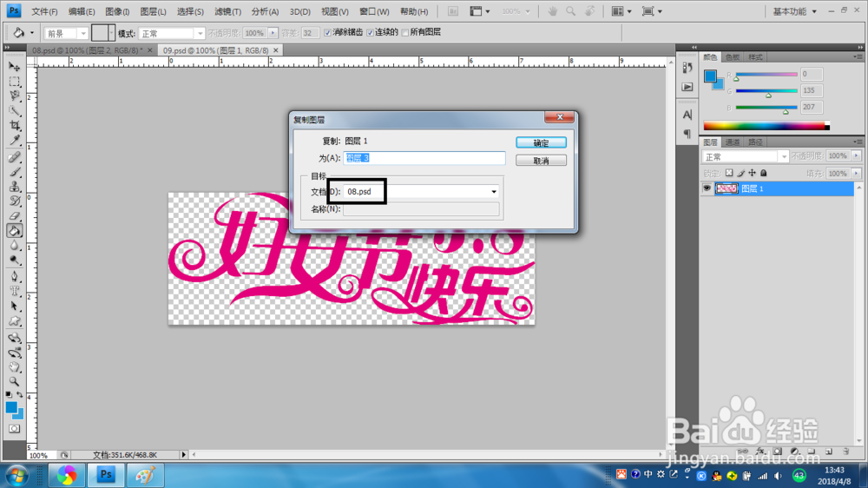Select the Magic Wand tool
868x488 pixels.
[15, 111]
